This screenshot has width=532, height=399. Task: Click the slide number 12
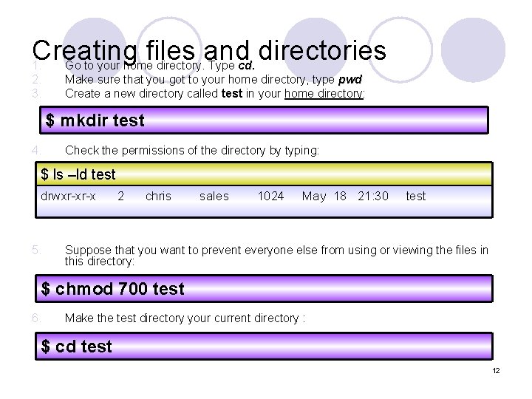(496, 370)
